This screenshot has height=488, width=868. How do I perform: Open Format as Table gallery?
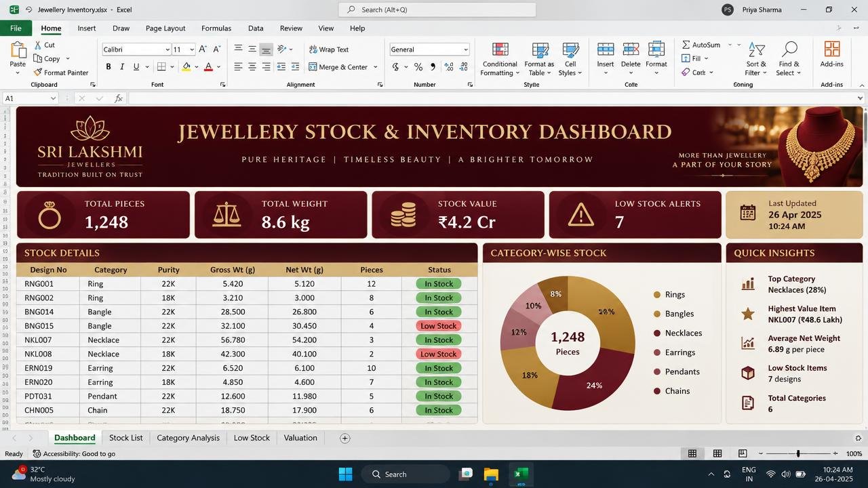click(x=539, y=60)
